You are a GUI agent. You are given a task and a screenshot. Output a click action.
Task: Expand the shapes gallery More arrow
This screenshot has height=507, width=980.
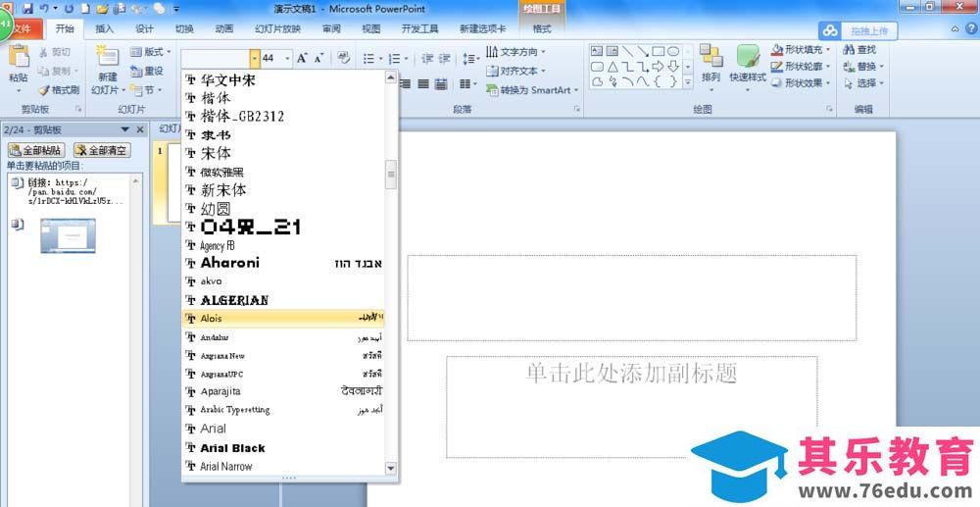pyautogui.click(x=688, y=82)
